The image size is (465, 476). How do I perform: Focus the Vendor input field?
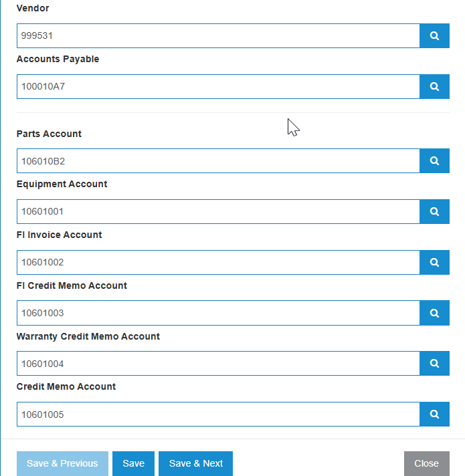click(218, 36)
